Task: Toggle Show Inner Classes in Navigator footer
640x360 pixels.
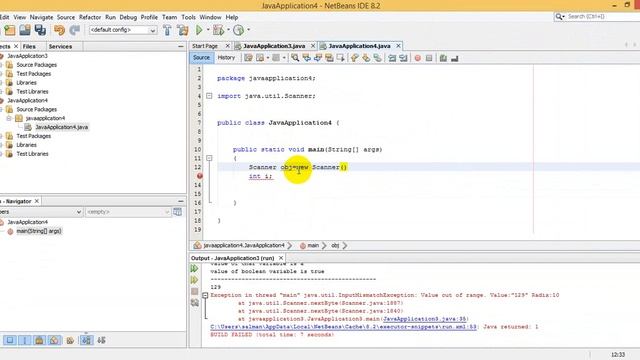Action: [x=70, y=340]
